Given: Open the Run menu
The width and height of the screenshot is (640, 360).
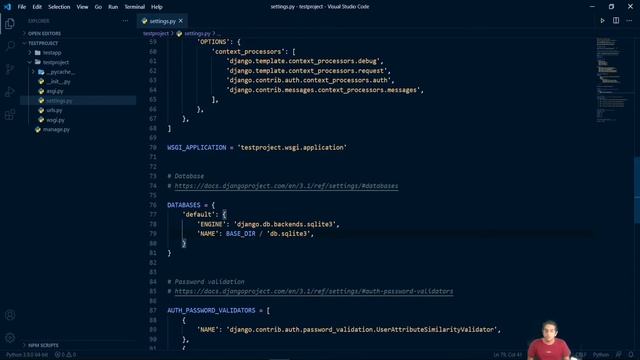Looking at the screenshot, I should (x=113, y=7).
